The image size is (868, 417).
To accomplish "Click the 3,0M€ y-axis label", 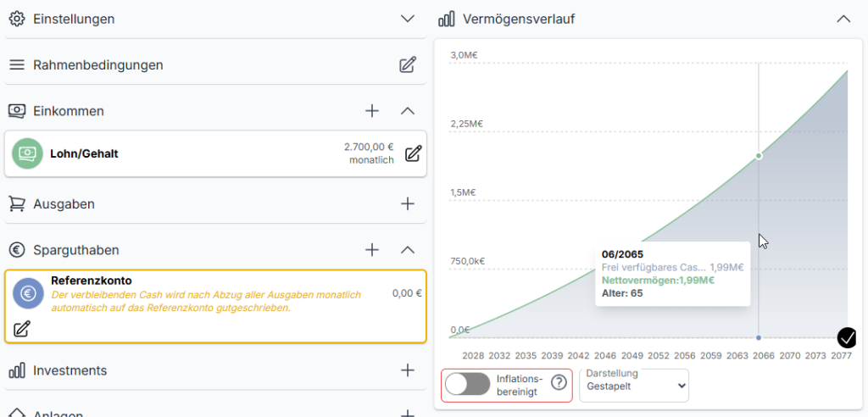I will (x=465, y=55).
